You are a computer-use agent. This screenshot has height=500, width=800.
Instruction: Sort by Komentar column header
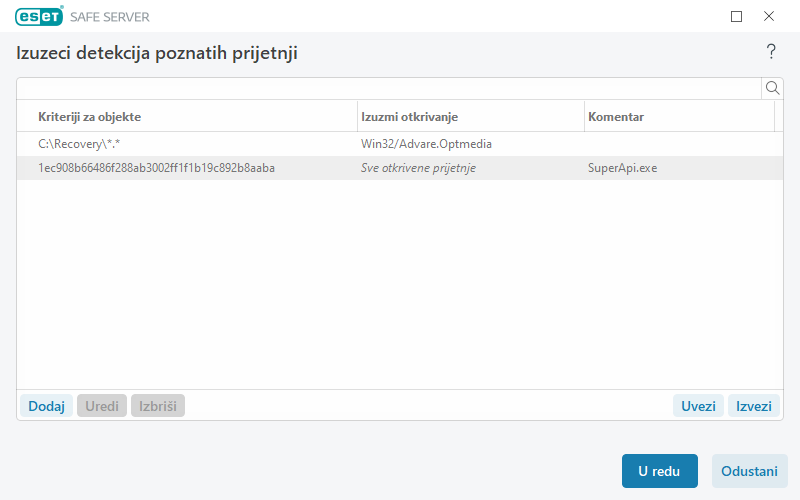[x=678, y=117]
